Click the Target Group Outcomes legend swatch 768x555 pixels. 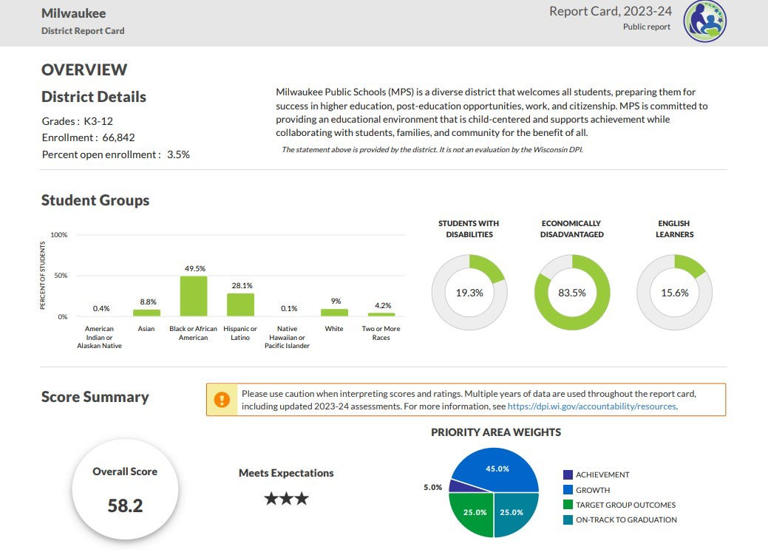pos(568,505)
